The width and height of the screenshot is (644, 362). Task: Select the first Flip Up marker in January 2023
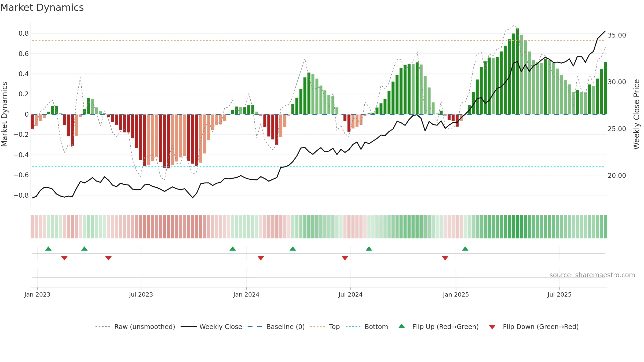[48, 249]
